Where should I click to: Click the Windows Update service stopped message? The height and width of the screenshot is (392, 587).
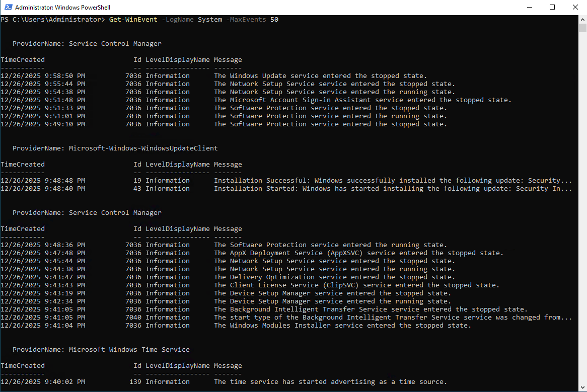pyautogui.click(x=320, y=76)
